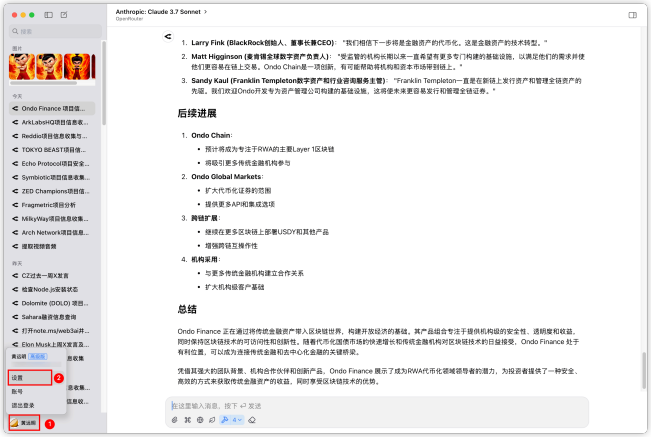This screenshot has height=437, width=651.
Task: Click the horizontal scrollbar under image thumbnails
Action: pos(43,83)
